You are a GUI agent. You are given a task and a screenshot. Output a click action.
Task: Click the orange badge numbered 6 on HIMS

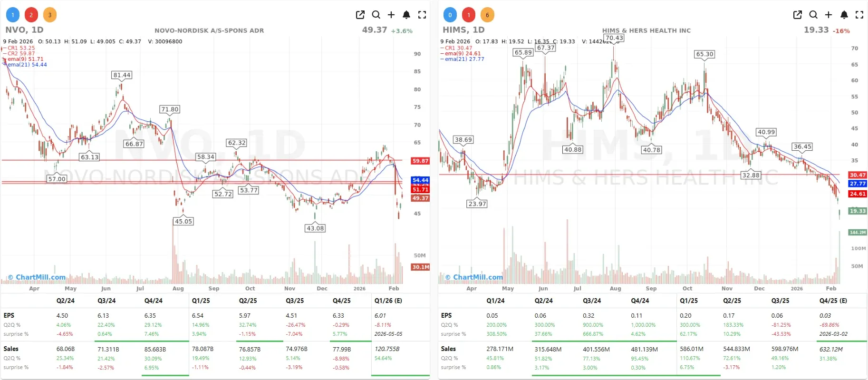pyautogui.click(x=487, y=15)
